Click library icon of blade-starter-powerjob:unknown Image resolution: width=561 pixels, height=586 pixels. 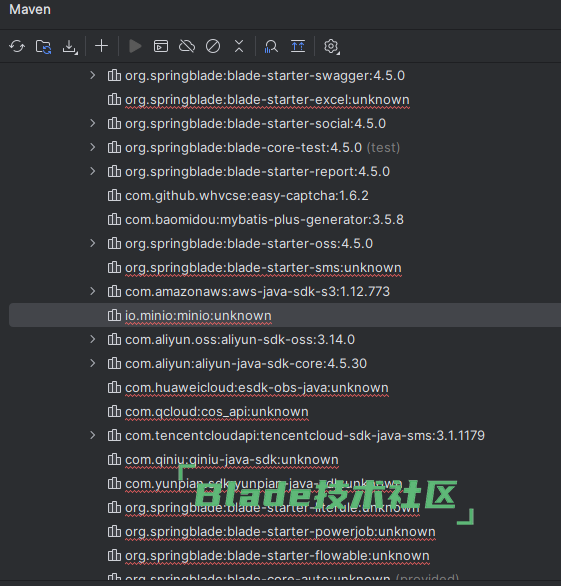click(x=114, y=531)
